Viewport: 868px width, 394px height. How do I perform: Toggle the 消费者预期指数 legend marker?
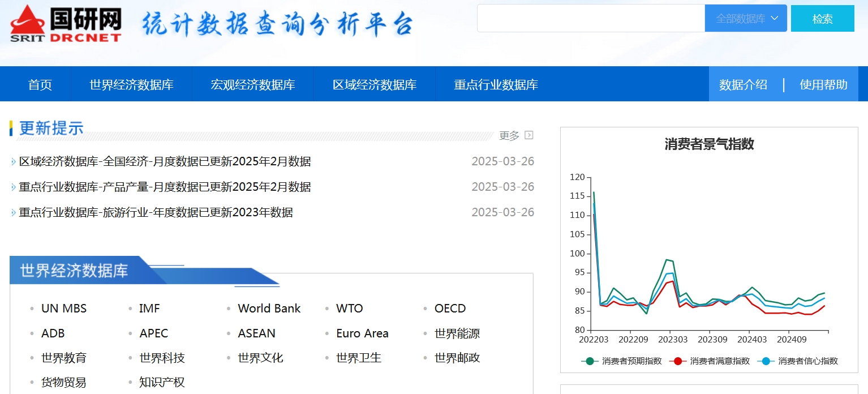590,361
